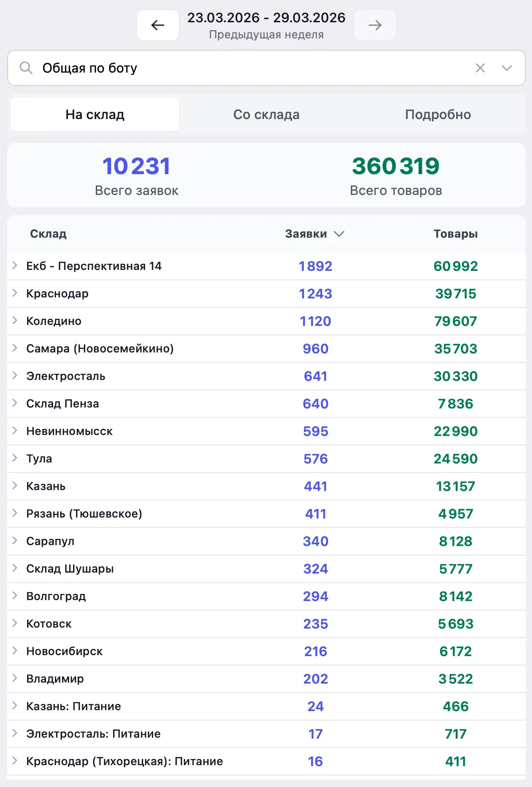Viewport: 532px width, 787px height.
Task: Expand the 'Самара (Новосемейкино)' row
Action: click(x=15, y=348)
